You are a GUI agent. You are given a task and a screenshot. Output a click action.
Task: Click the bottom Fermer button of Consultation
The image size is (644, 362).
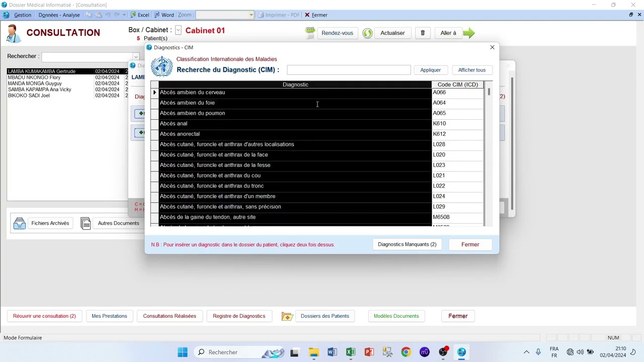458,316
